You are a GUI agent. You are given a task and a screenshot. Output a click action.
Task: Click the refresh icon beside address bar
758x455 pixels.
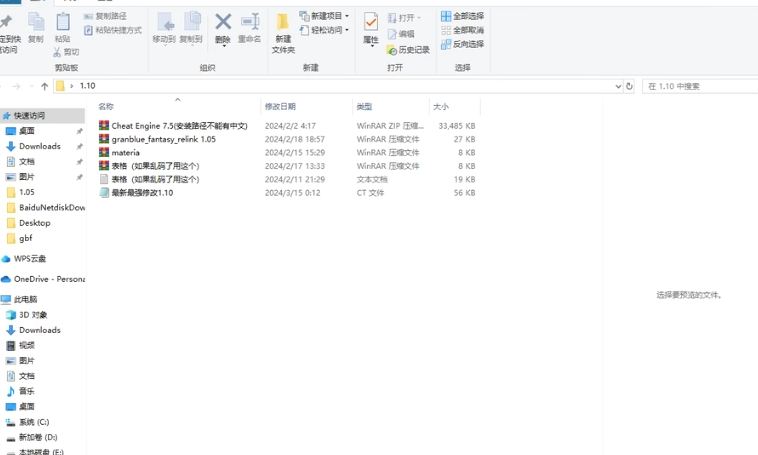(x=629, y=86)
